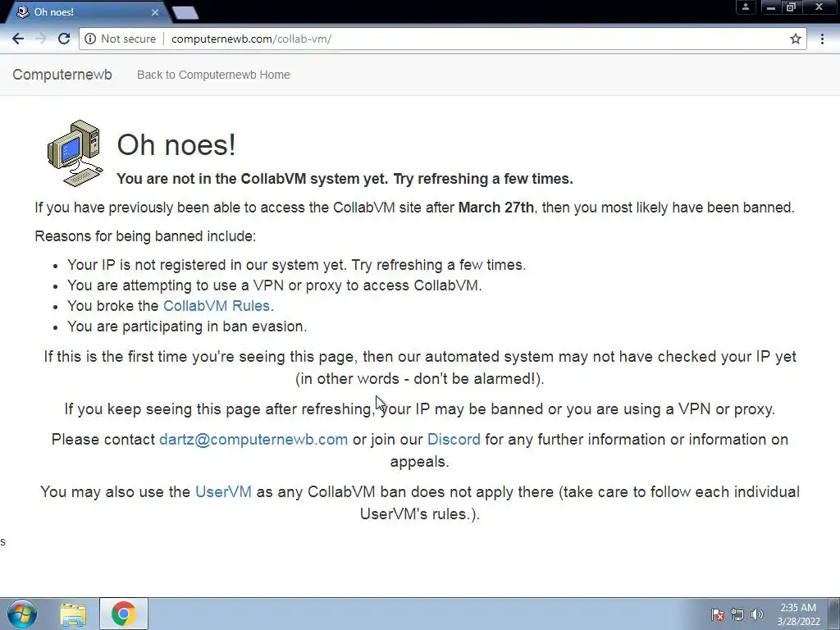Screen dimensions: 840x630
Task: Click the Show desktop strip
Action: pyautogui.click(x=834, y=614)
